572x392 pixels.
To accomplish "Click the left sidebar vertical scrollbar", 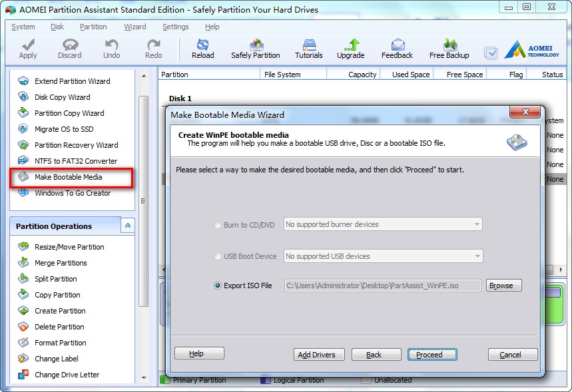I will click(143, 200).
